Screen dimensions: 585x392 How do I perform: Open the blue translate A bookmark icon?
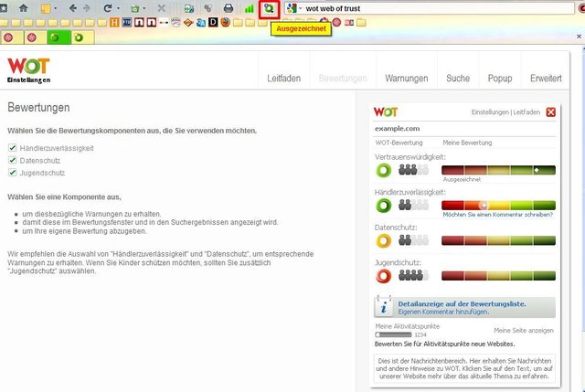click(201, 23)
